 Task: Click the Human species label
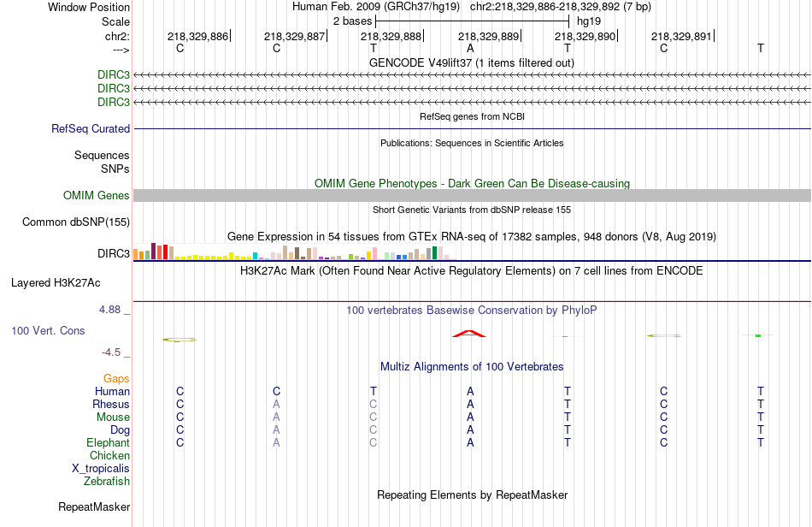point(112,391)
